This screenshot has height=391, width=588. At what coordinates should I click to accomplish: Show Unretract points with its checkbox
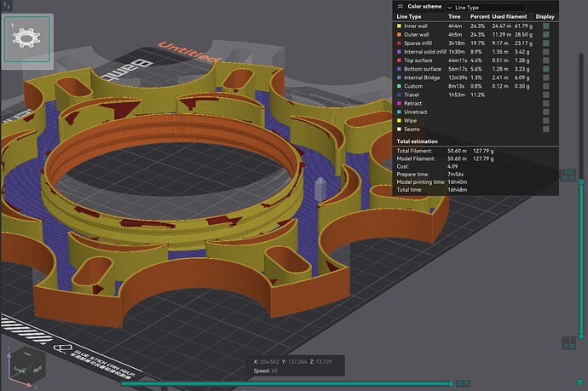point(546,112)
